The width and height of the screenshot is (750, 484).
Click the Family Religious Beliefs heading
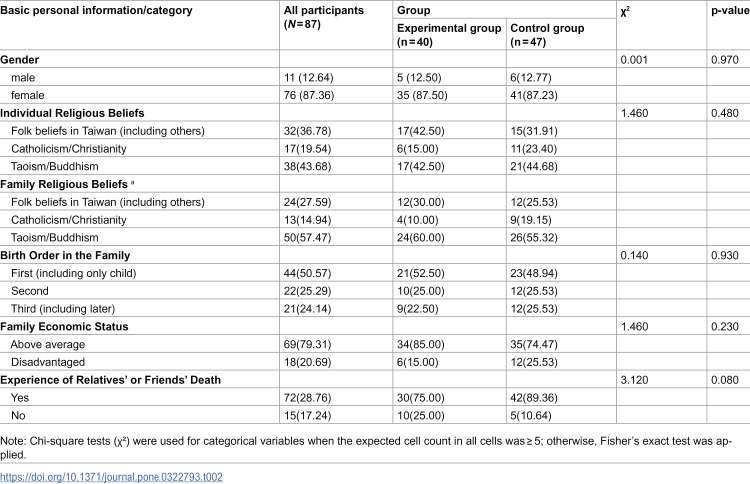pos(66,184)
